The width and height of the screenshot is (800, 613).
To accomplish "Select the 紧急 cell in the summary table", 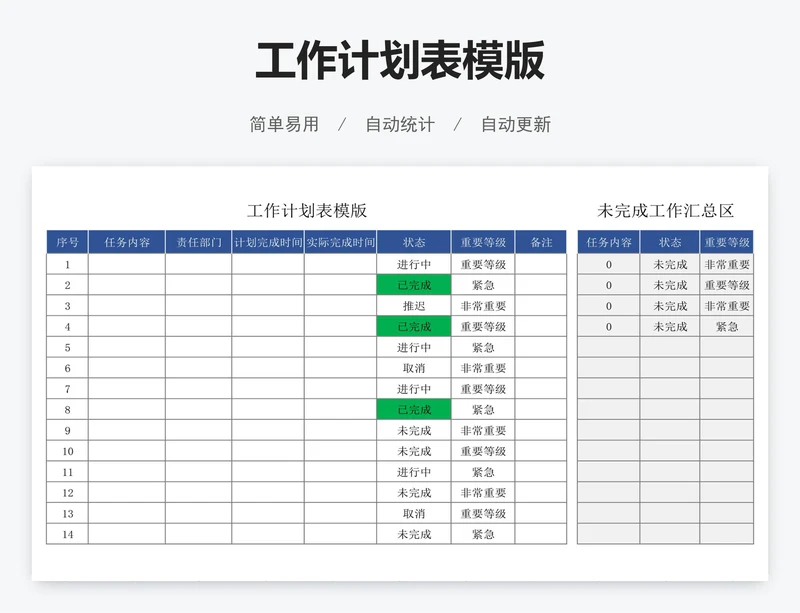I will coord(727,327).
